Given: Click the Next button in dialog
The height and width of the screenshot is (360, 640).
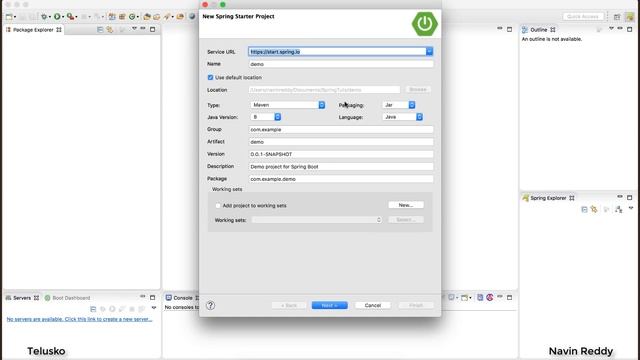Looking at the screenshot, I should [330, 305].
